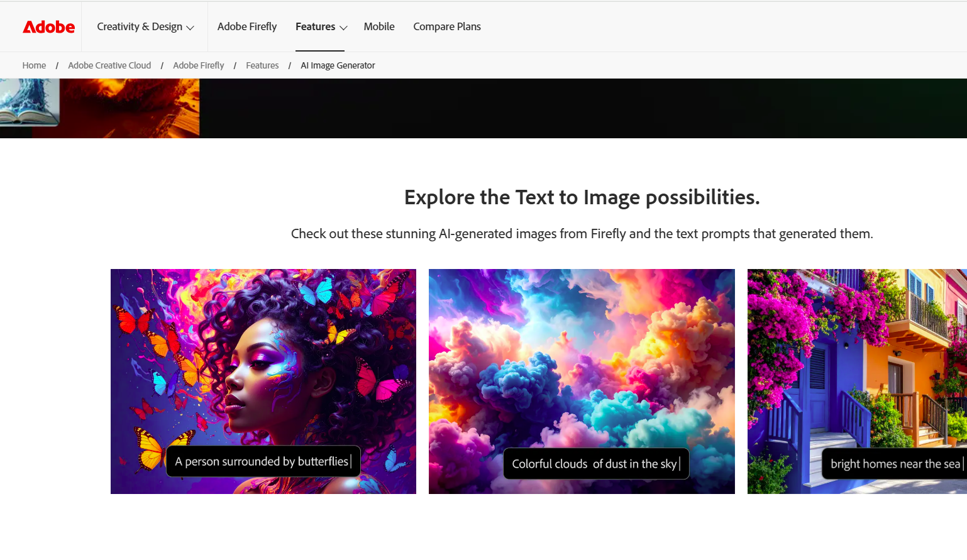Expand the Creativity & Design dropdown

pyautogui.click(x=145, y=27)
